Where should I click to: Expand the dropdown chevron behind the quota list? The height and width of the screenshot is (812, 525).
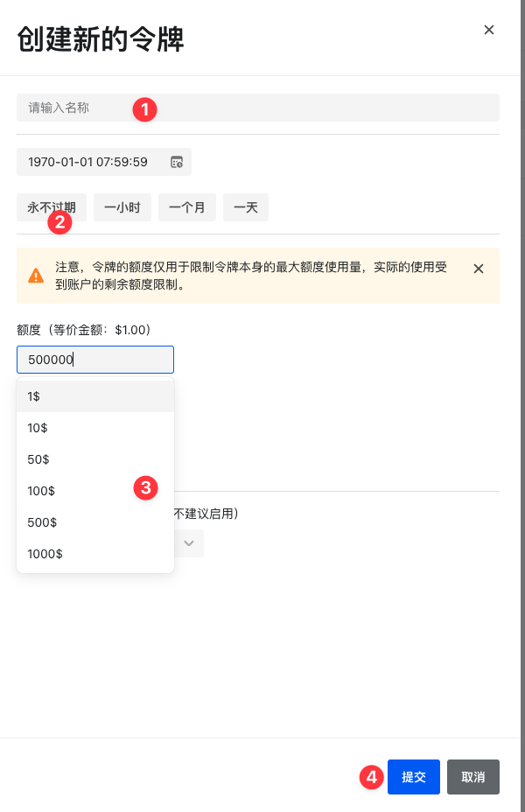coord(189,543)
